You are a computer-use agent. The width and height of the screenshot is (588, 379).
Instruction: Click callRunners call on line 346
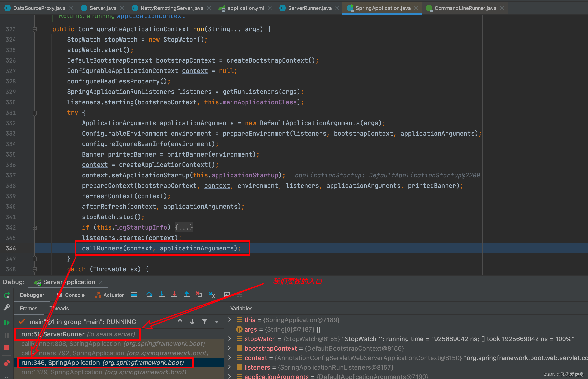point(161,248)
